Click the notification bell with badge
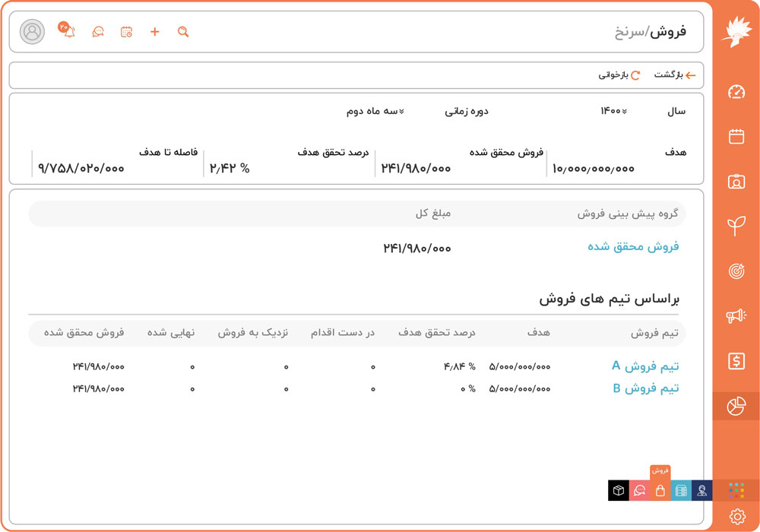The width and height of the screenshot is (760, 532). pos(67,32)
